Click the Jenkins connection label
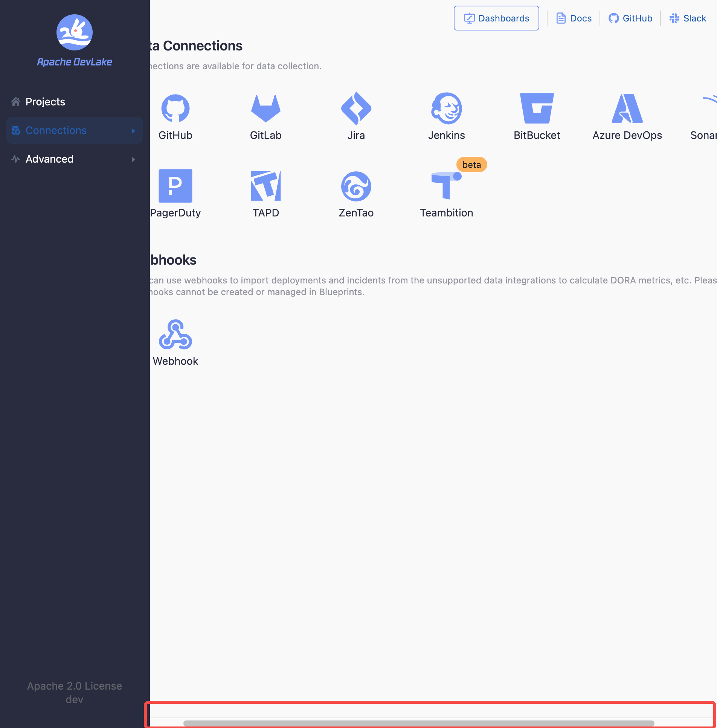717x728 pixels. (x=446, y=135)
